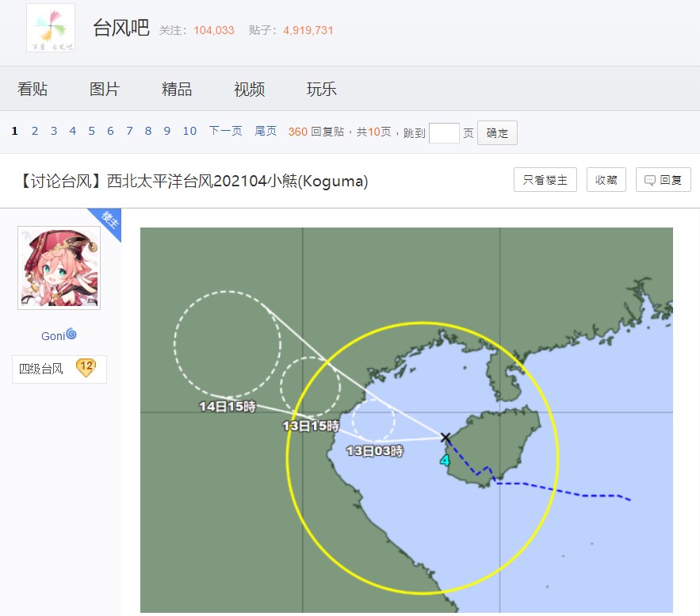
Task: Switch to the 图片 tab
Action: [105, 89]
